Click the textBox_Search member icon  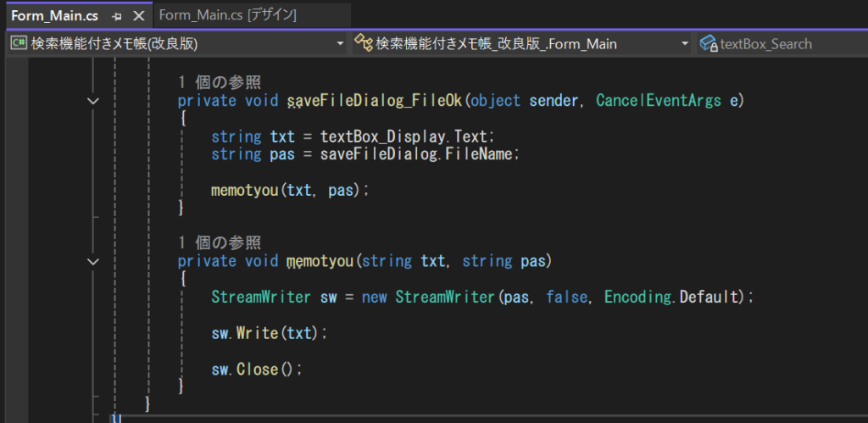(709, 44)
